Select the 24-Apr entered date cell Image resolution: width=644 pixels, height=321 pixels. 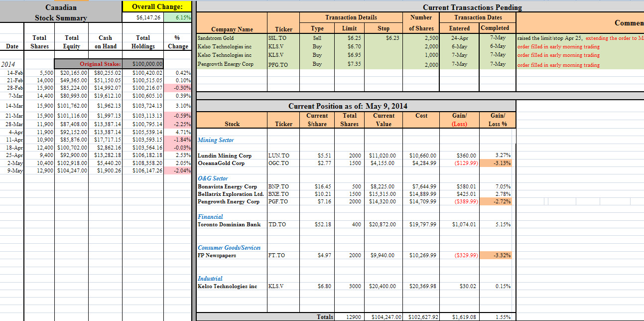pos(459,38)
